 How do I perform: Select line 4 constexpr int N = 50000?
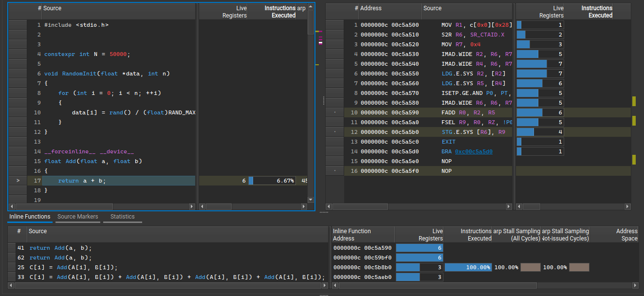click(x=119, y=54)
